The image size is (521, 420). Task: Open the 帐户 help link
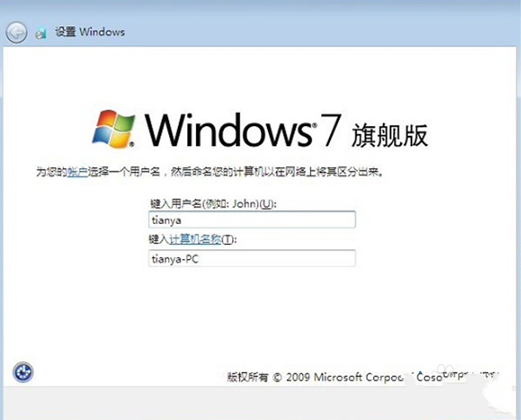coord(77,172)
